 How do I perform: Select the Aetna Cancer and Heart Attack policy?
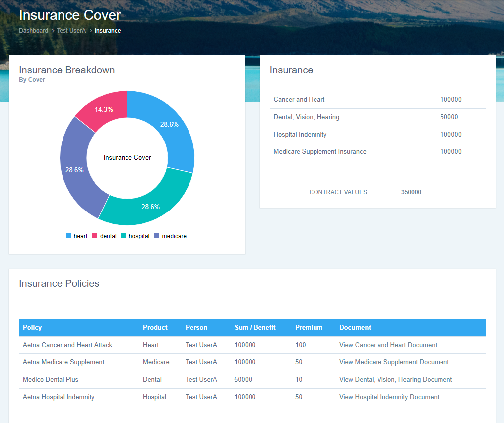coord(67,345)
